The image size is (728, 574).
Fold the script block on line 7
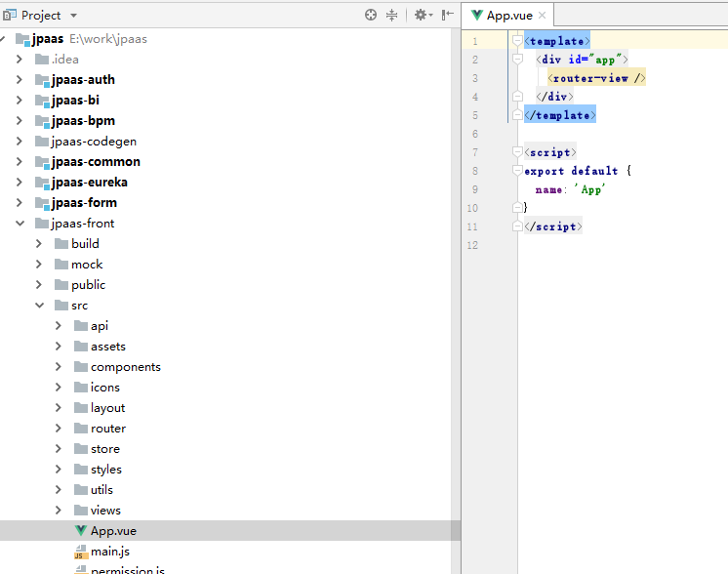[x=517, y=152]
